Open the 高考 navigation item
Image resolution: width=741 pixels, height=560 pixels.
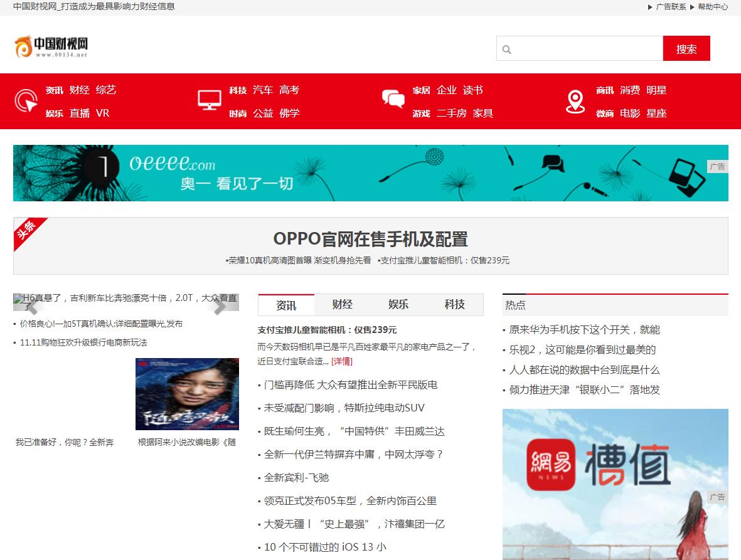(x=289, y=90)
